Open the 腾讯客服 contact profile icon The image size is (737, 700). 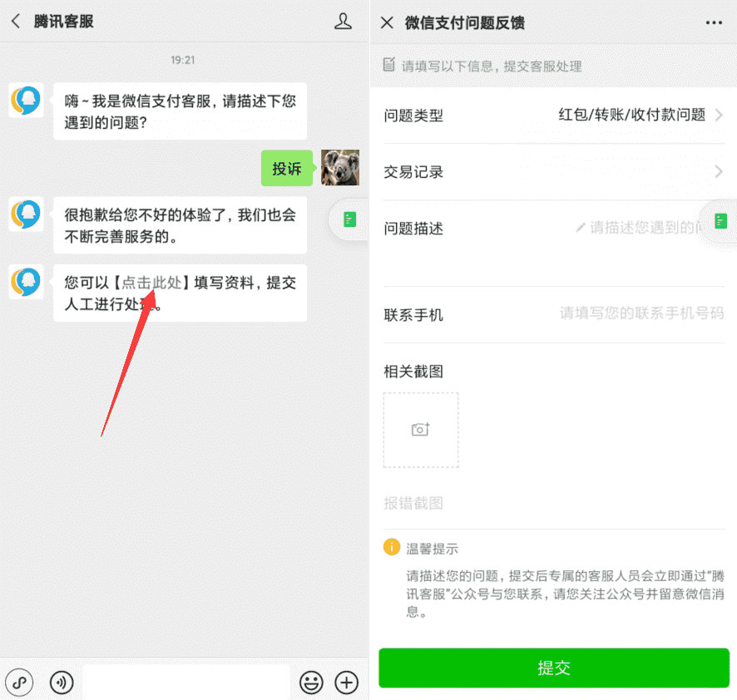(x=343, y=21)
